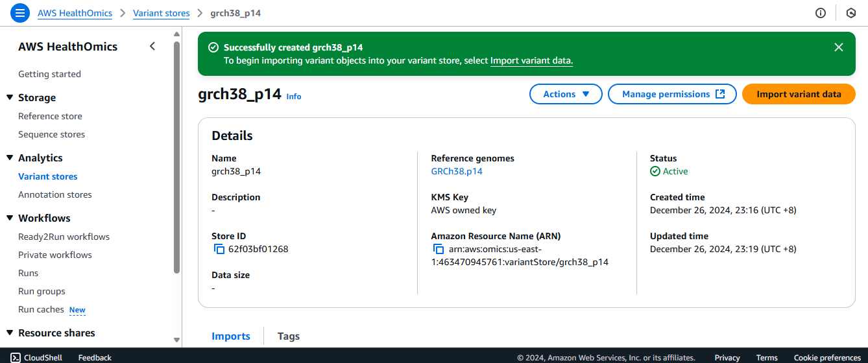Click Manage permissions button
868x363 pixels.
click(x=672, y=94)
